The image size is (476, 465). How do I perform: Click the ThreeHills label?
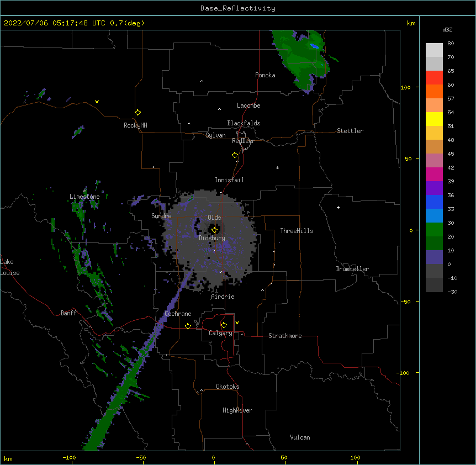[297, 231]
